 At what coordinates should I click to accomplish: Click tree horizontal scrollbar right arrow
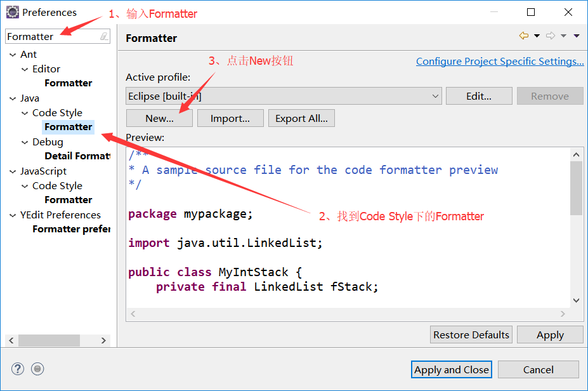tap(104, 340)
